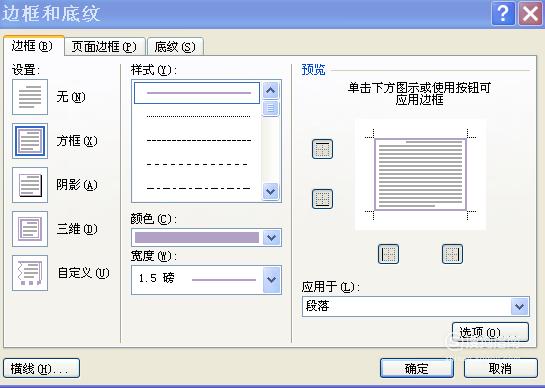Toggle the bottom border button in preview
This screenshot has width=545, height=388.
322,199
